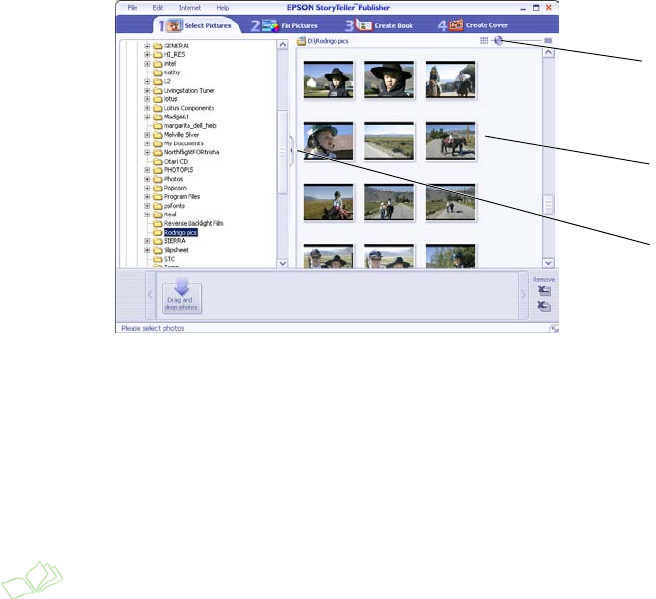Select the margarita_dell_heb folder

click(x=190, y=125)
